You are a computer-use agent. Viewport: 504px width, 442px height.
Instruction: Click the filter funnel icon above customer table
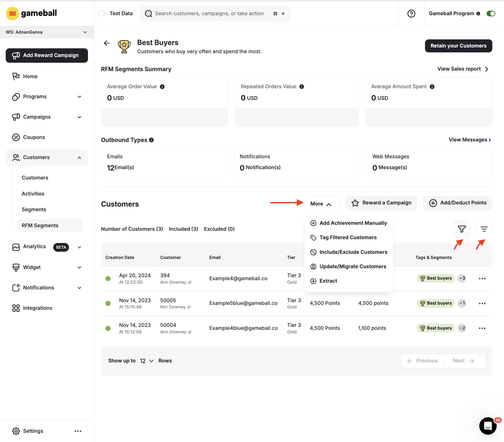tap(462, 229)
